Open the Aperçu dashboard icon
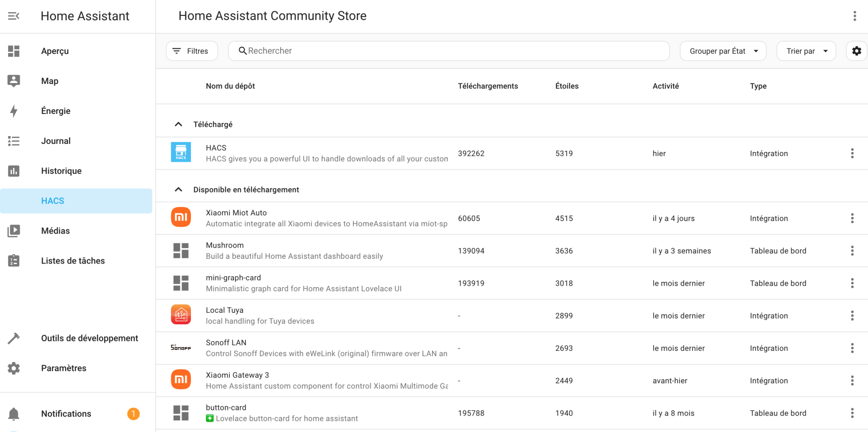This screenshot has width=868, height=432. click(14, 51)
